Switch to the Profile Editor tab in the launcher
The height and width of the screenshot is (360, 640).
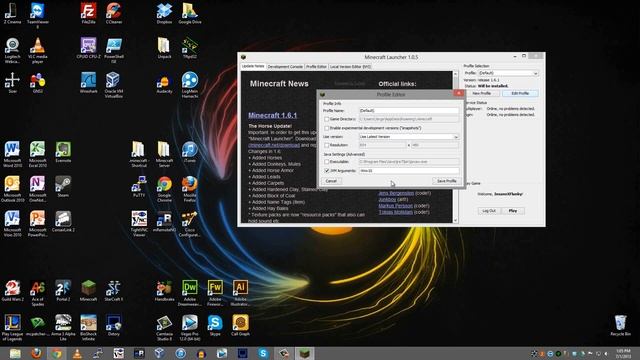point(316,67)
